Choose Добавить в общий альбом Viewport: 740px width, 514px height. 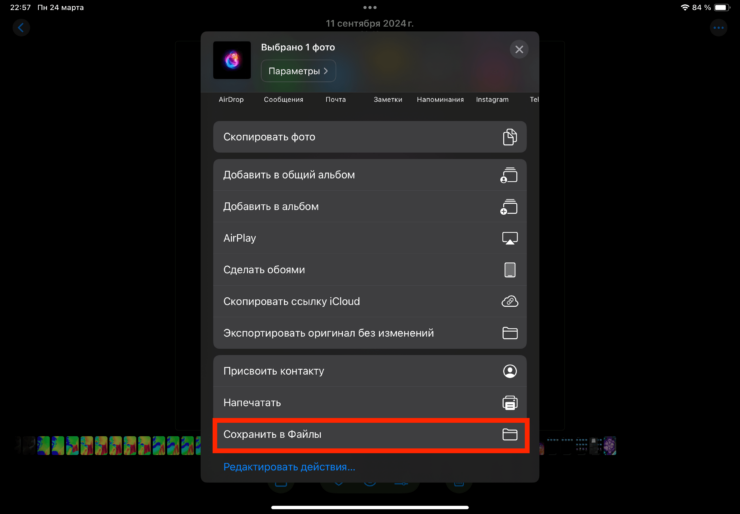369,175
